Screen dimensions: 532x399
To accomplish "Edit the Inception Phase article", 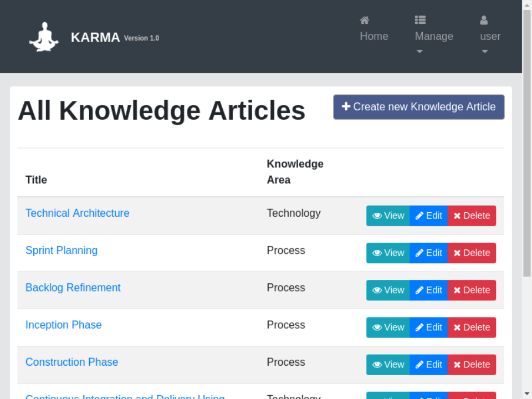I will [428, 328].
